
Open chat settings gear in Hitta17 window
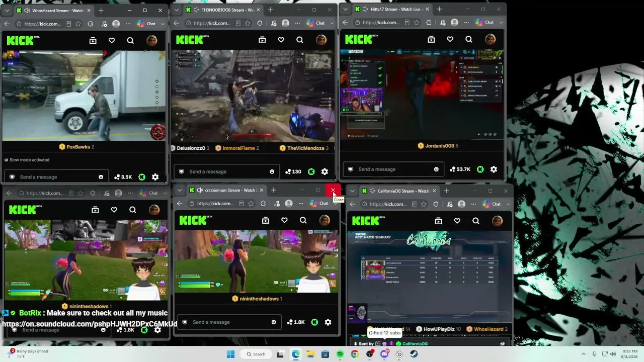pyautogui.click(x=494, y=169)
